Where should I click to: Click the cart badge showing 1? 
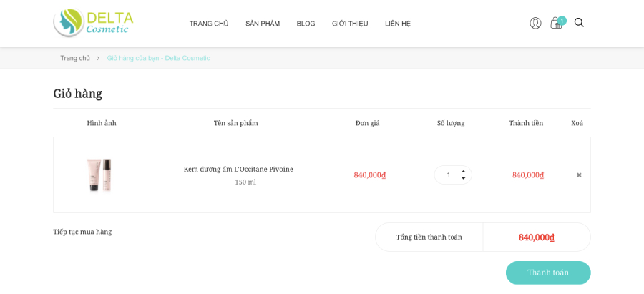click(562, 21)
